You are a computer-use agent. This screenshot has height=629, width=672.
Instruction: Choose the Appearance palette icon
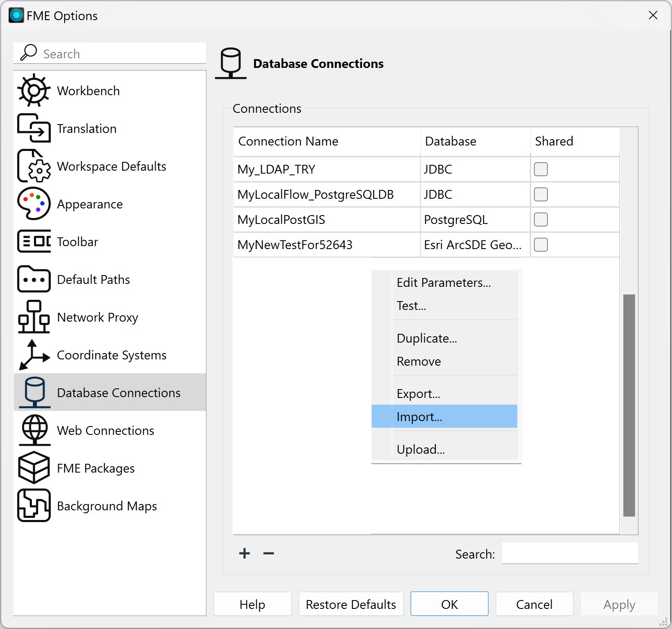tap(34, 204)
